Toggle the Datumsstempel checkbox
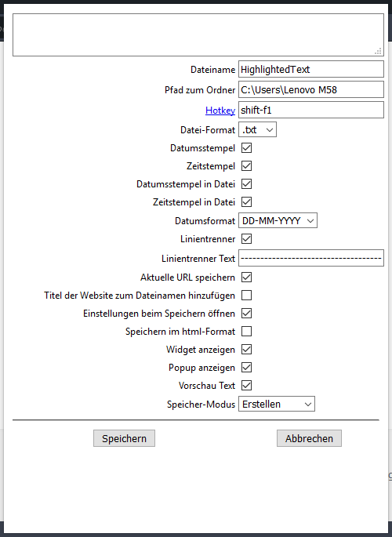This screenshot has width=392, height=537. [x=246, y=148]
